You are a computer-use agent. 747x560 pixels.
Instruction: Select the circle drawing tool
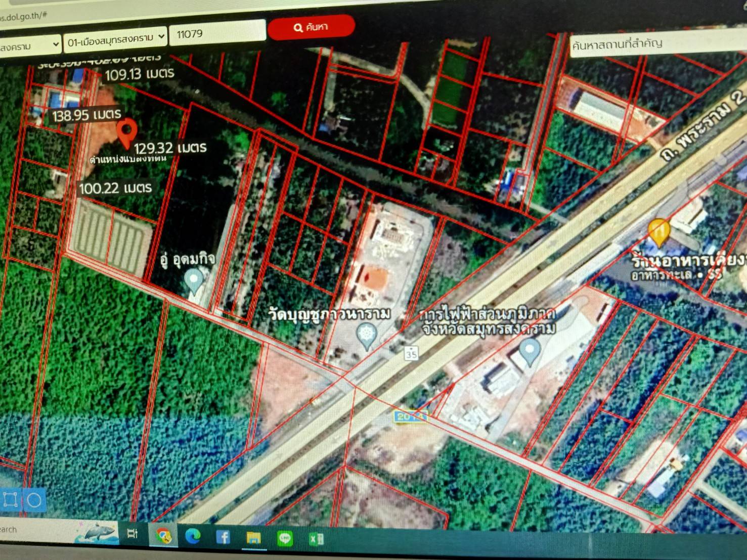coord(34,500)
